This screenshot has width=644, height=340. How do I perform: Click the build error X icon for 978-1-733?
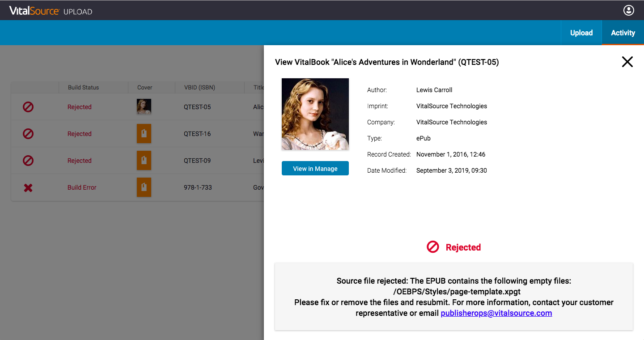tap(28, 188)
